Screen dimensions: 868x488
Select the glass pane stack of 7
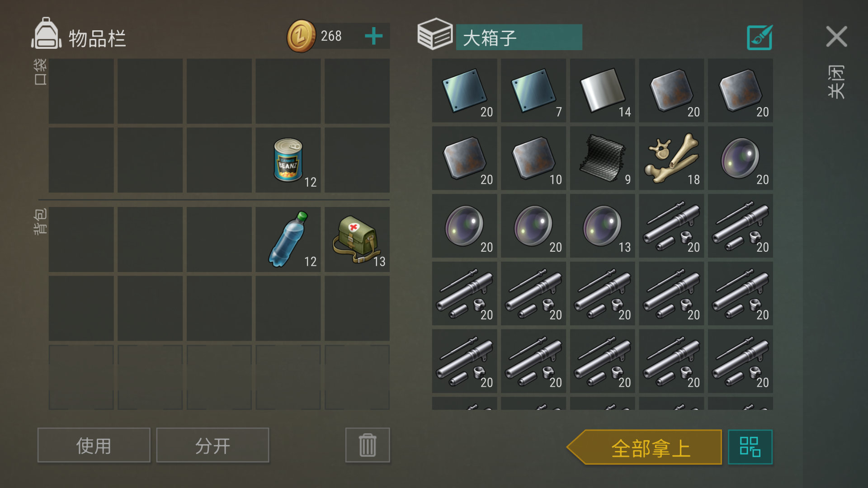pos(533,90)
